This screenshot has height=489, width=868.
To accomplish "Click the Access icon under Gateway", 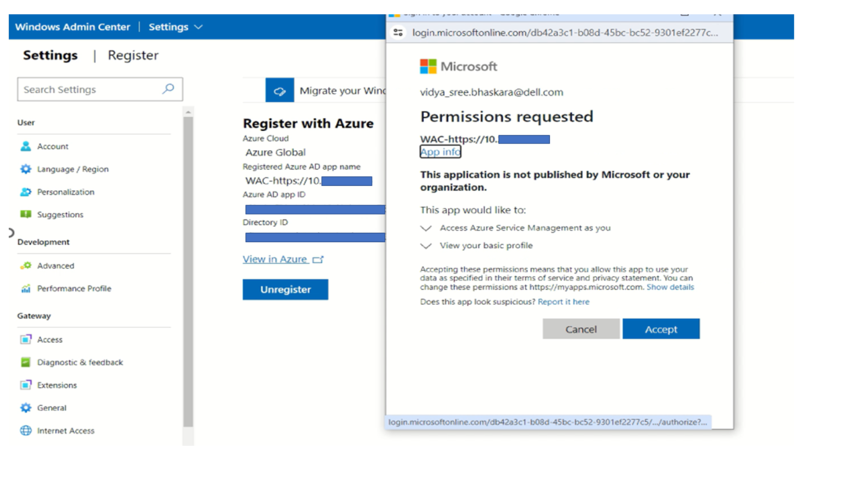I will (26, 340).
